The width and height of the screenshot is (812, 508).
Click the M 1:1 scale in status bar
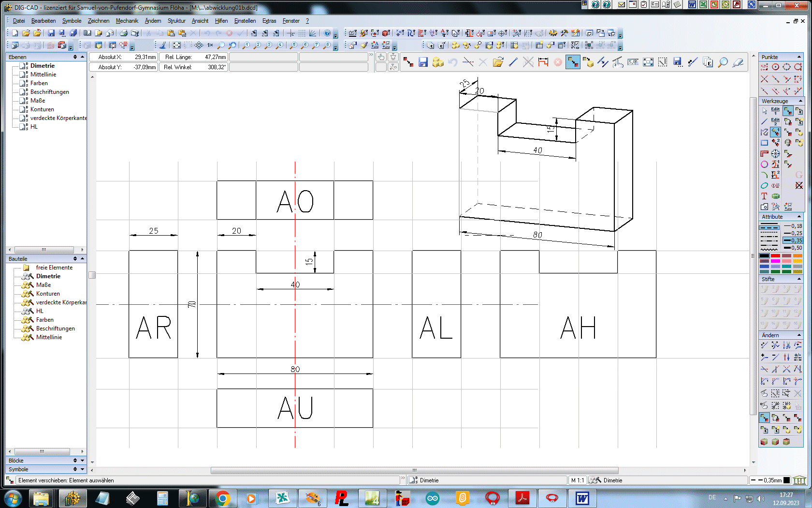(x=578, y=480)
